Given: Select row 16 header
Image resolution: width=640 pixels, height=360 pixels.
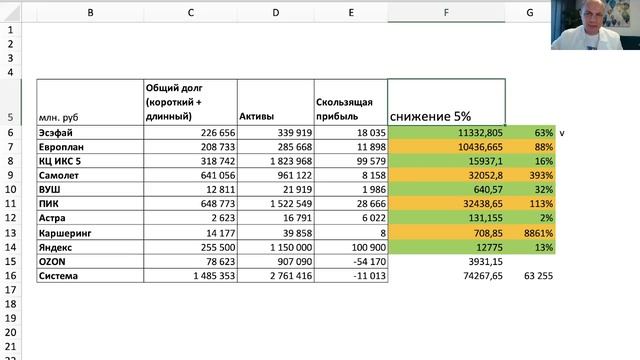Looking at the screenshot, I should (x=11, y=276).
